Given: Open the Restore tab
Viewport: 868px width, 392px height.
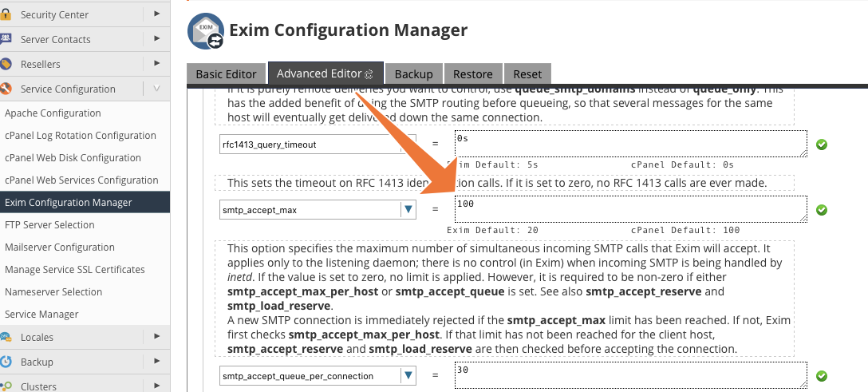Looking at the screenshot, I should (x=473, y=73).
